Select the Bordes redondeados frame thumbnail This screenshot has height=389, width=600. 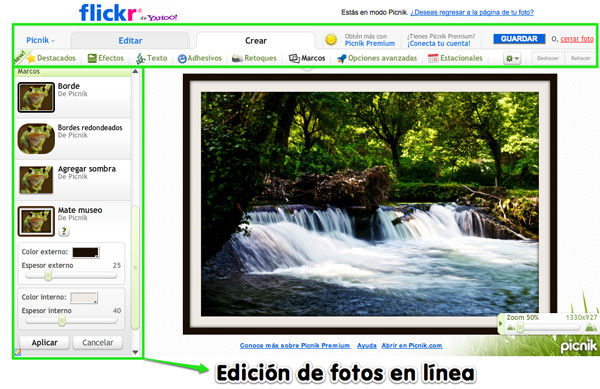(x=36, y=138)
